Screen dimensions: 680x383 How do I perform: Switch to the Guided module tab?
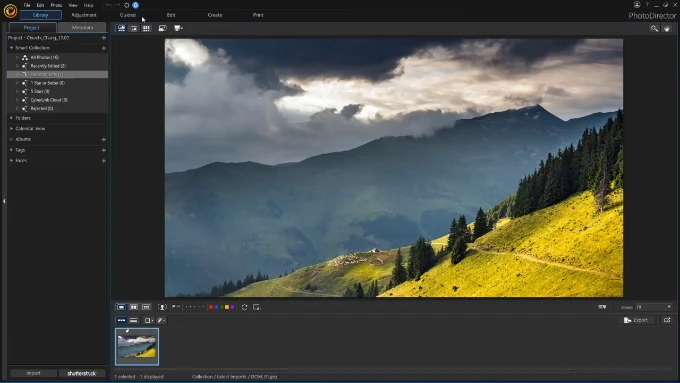click(128, 15)
